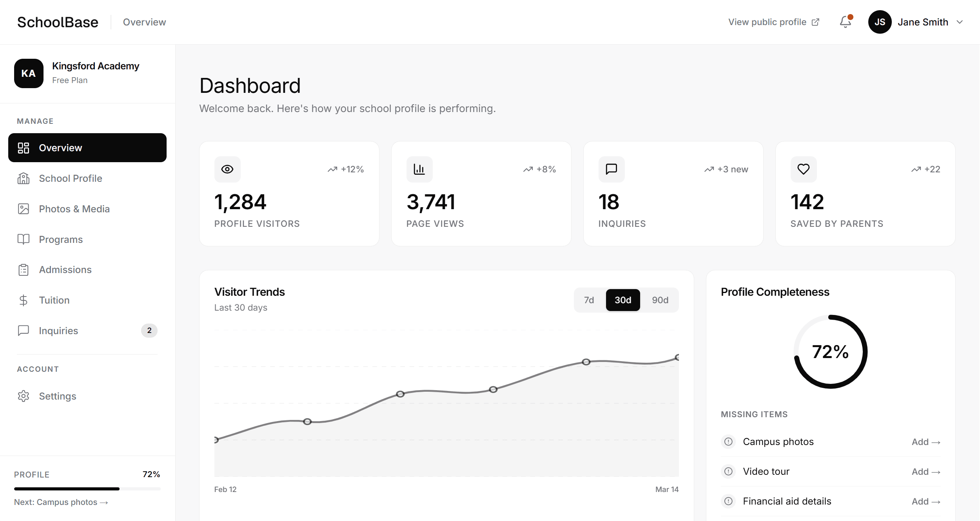Select Overview in the sidebar menu

click(x=60, y=148)
